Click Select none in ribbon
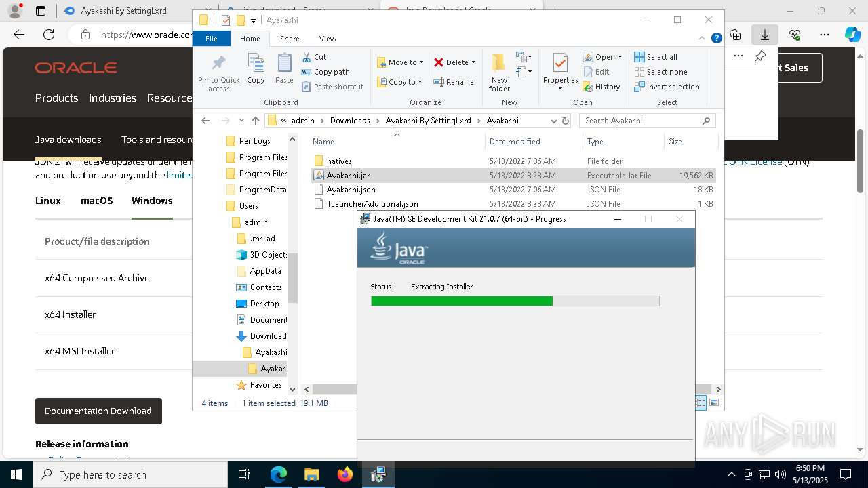The width and height of the screenshot is (868, 488). pyautogui.click(x=660, y=72)
